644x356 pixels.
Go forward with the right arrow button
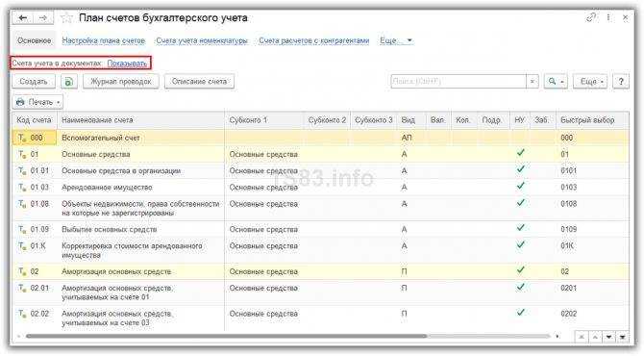pos(43,18)
